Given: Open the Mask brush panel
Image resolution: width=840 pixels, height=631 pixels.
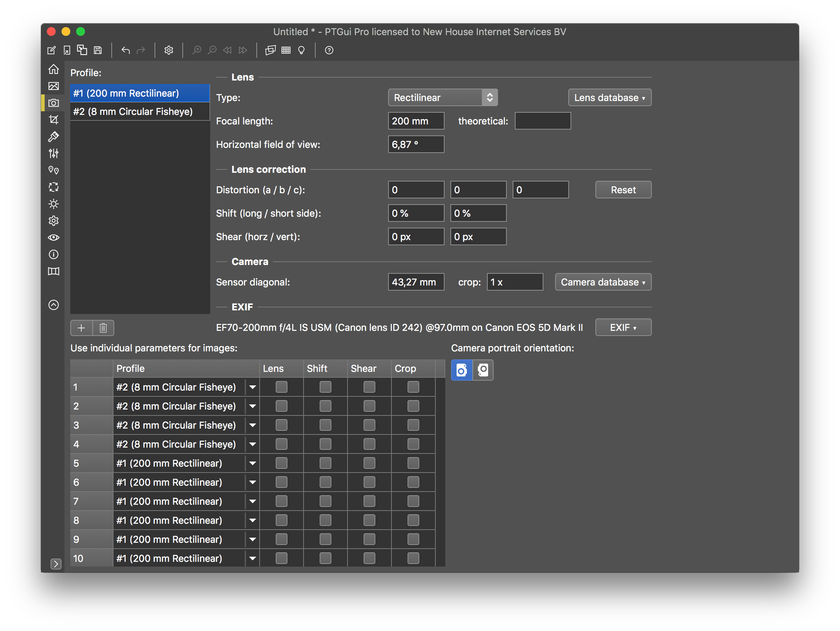Looking at the screenshot, I should click(53, 136).
